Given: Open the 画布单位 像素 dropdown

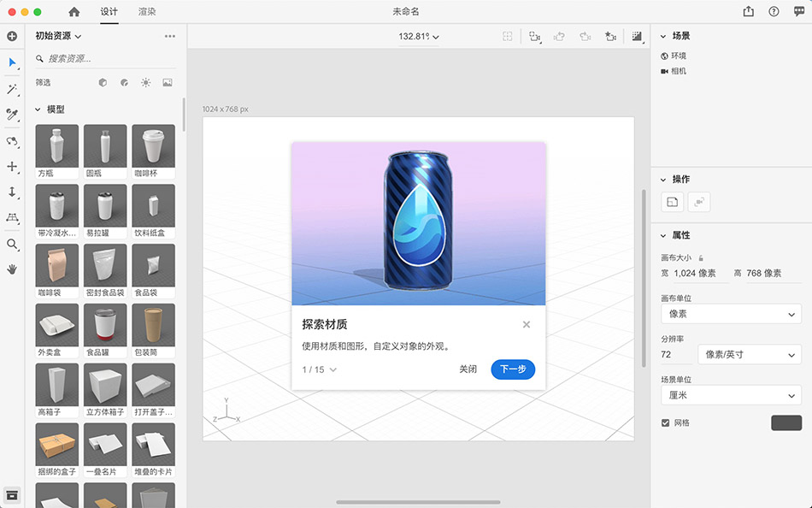Looking at the screenshot, I should click(731, 314).
